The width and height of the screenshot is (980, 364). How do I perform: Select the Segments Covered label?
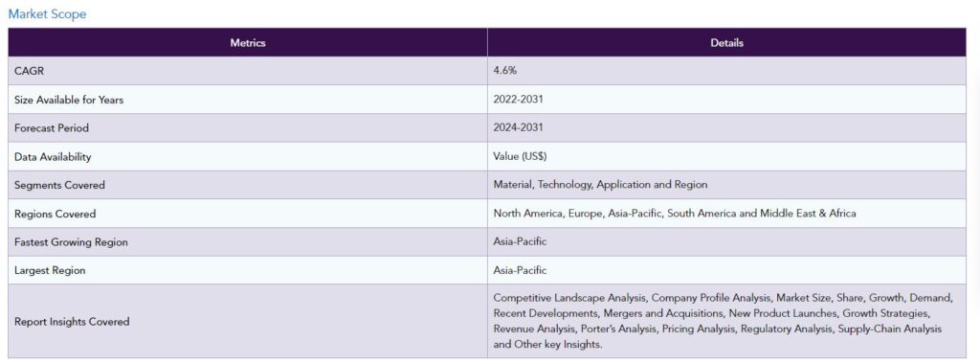point(59,185)
